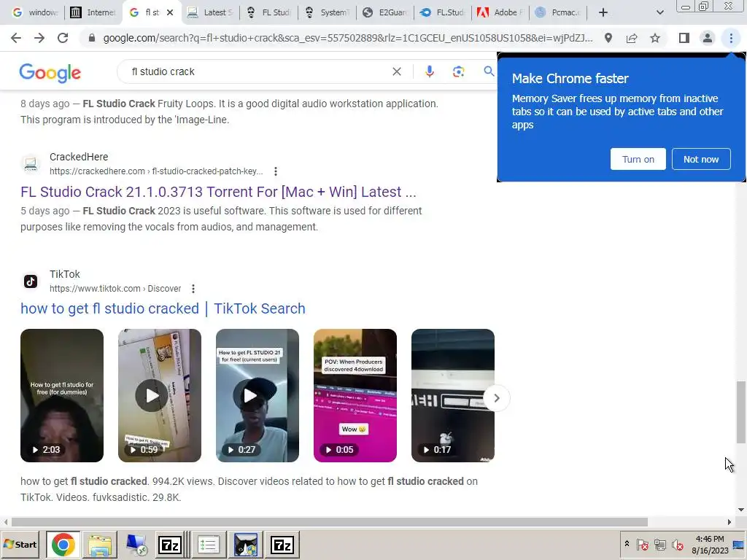Open the Chrome profile avatar
This screenshot has width=747, height=560.
click(x=708, y=38)
